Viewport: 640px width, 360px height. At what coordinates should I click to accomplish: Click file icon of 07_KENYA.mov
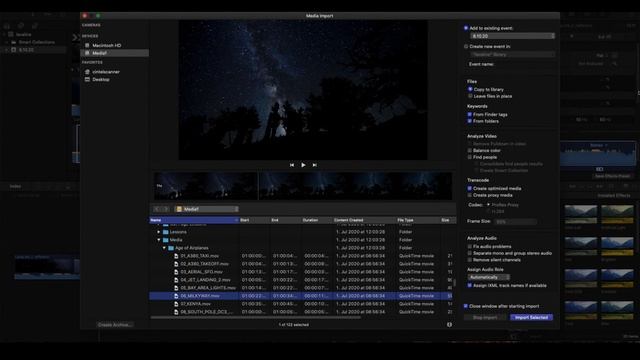coord(176,304)
